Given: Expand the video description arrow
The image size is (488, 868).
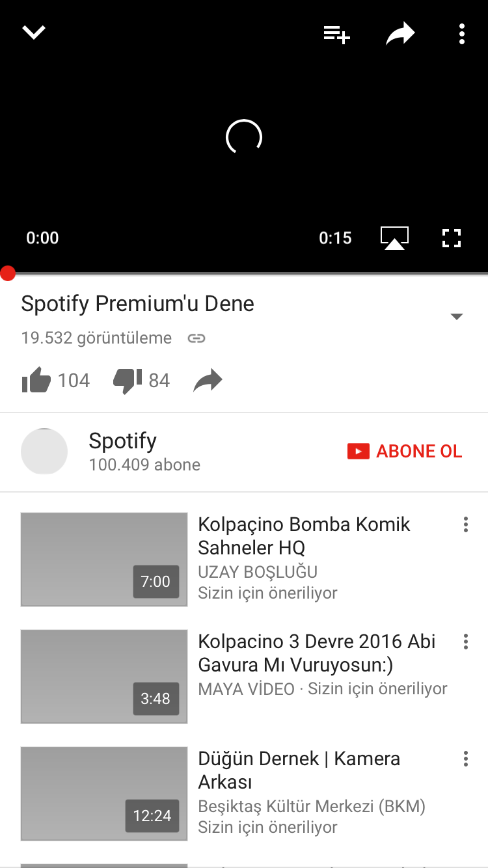Looking at the screenshot, I should point(457,317).
